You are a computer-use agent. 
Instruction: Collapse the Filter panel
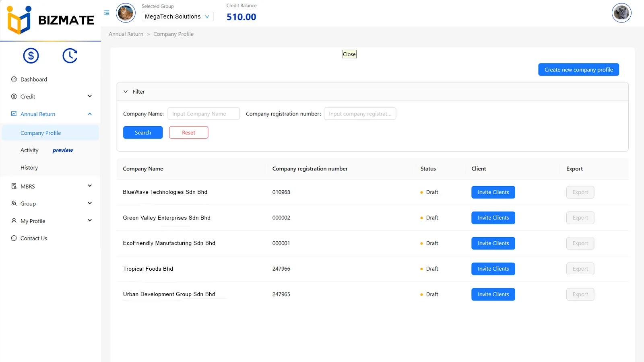(x=126, y=92)
